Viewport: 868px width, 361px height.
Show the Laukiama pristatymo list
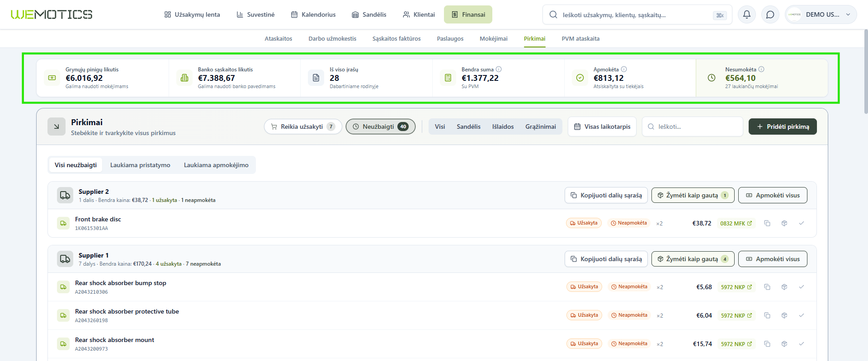point(140,165)
